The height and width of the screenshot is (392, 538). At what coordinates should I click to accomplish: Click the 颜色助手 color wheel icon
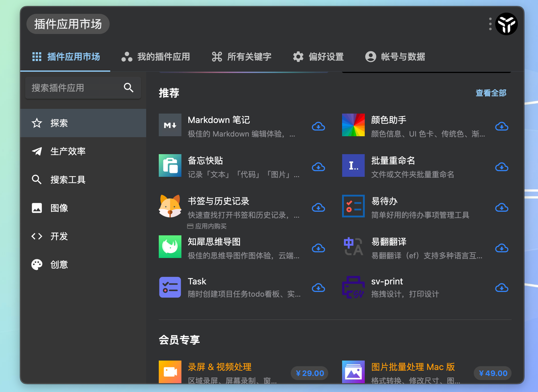(x=353, y=125)
